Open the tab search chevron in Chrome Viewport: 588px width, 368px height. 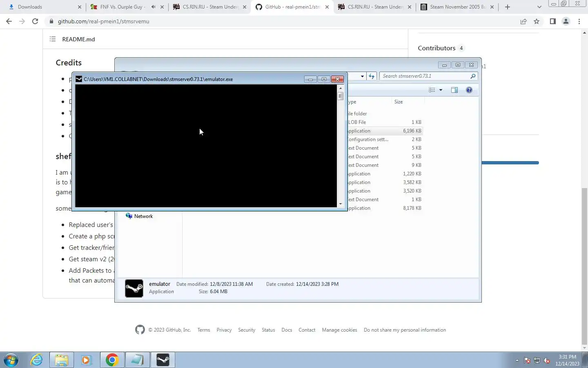coord(539,7)
